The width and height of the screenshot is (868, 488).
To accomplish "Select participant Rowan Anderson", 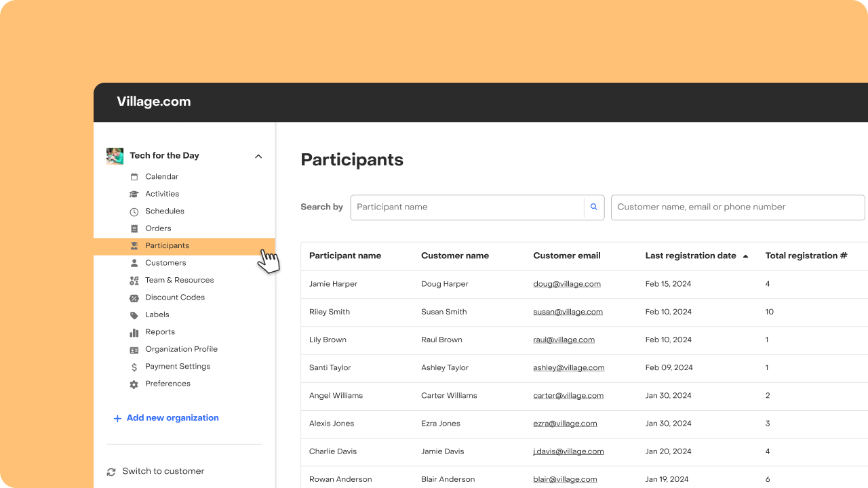I will (x=340, y=479).
